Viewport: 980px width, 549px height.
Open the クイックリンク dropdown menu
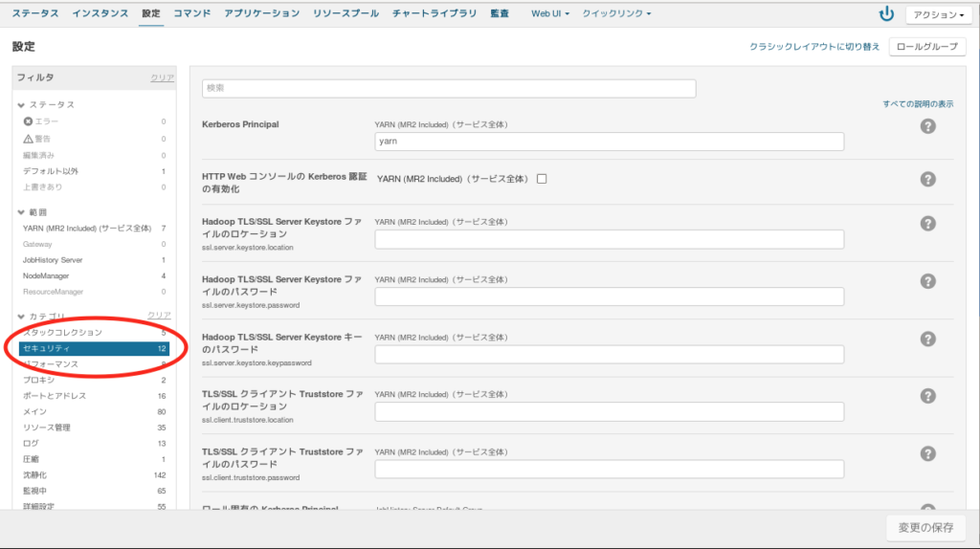(616, 13)
